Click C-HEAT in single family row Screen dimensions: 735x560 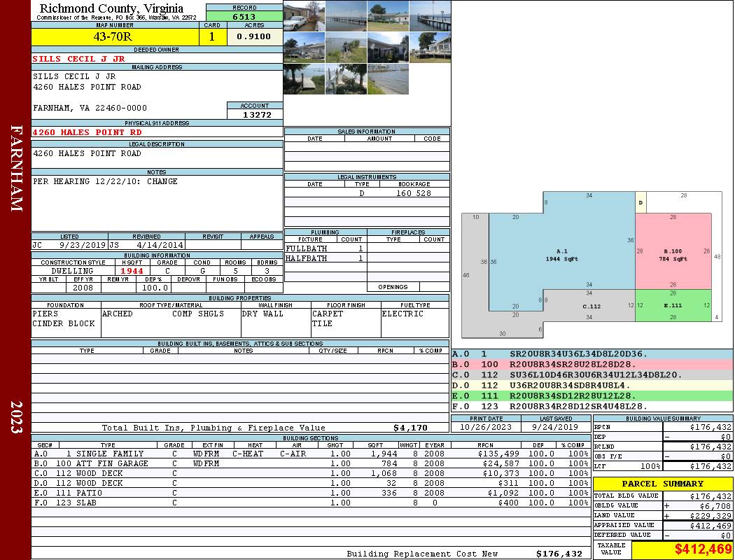248,454
